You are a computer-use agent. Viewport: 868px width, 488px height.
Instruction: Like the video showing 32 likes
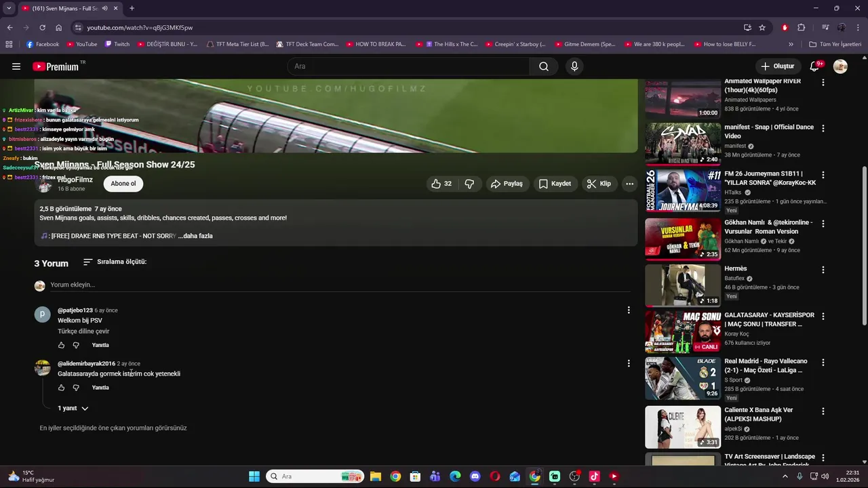(441, 184)
